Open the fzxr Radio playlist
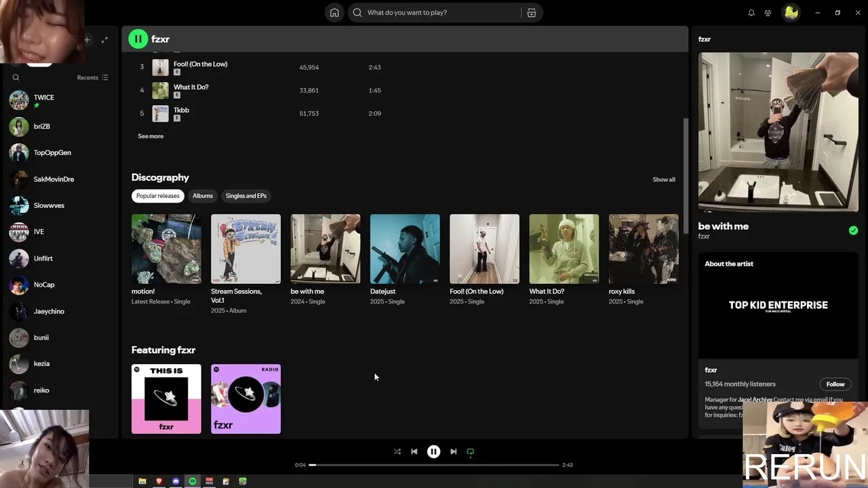The height and width of the screenshot is (488, 868). click(245, 399)
